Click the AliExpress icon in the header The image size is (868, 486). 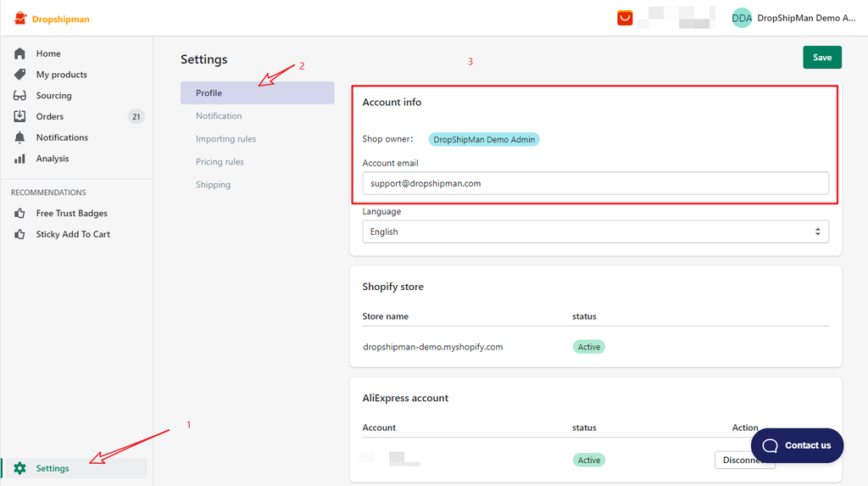[625, 19]
